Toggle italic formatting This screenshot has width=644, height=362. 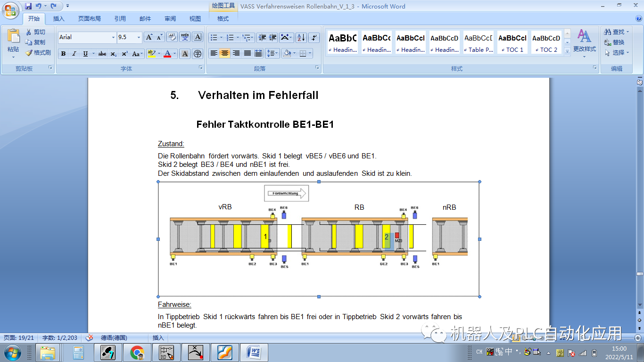(x=74, y=54)
